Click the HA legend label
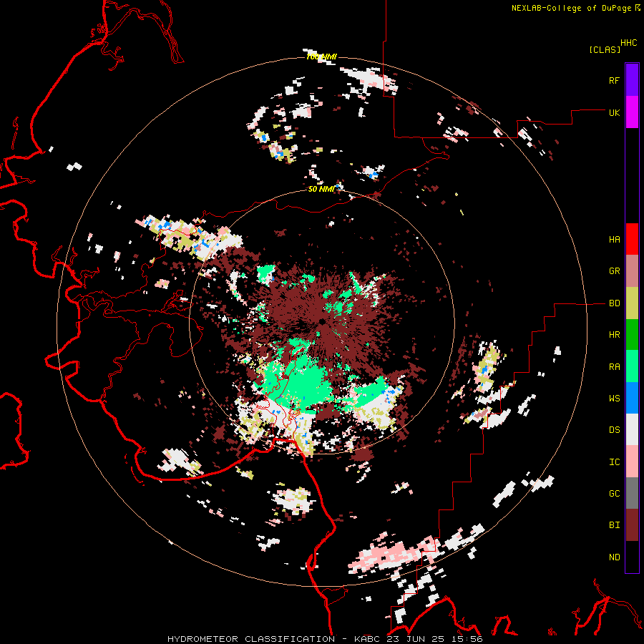 point(614,240)
